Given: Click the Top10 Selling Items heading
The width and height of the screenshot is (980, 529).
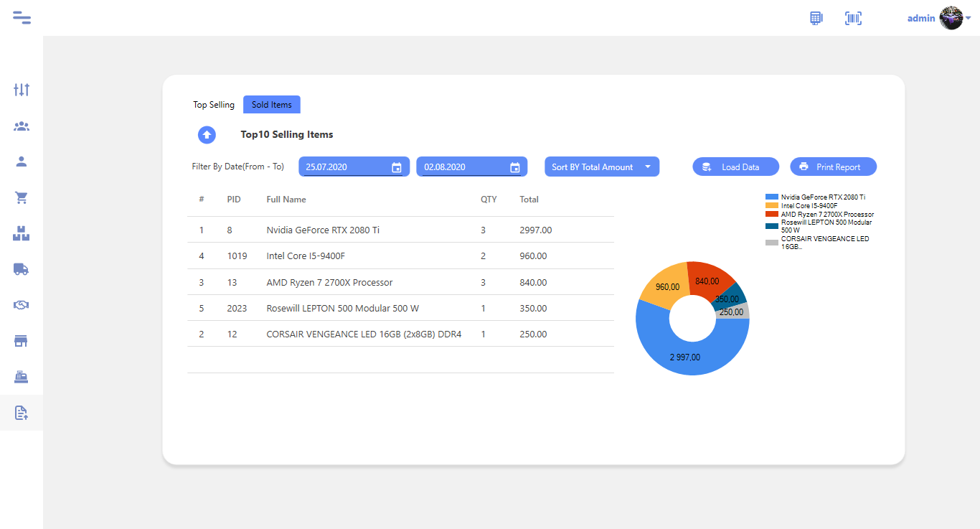Looking at the screenshot, I should coord(287,134).
